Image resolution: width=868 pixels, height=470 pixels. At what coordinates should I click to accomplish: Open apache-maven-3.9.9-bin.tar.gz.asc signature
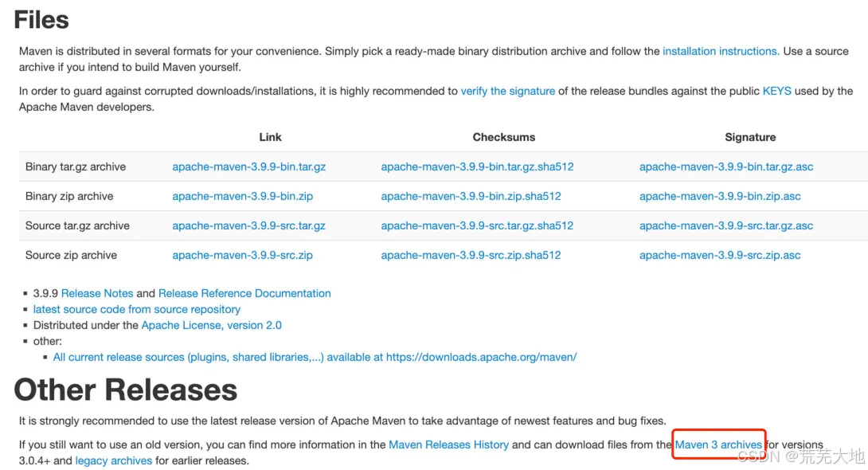pyautogui.click(x=726, y=166)
